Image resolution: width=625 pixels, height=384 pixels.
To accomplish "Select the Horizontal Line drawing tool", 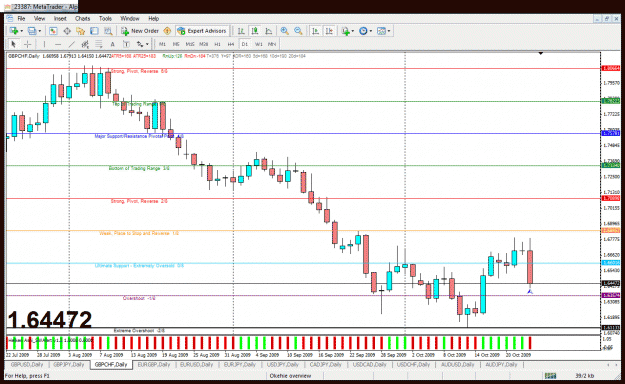I will pos(58,44).
